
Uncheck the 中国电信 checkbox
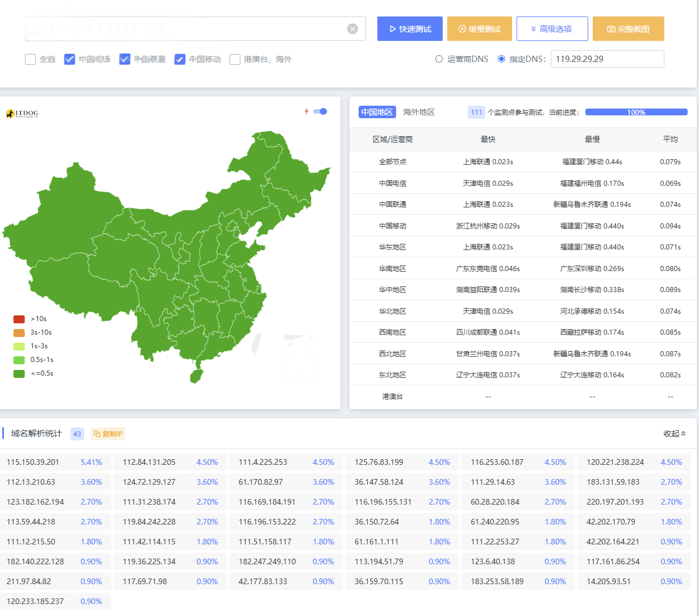69,59
